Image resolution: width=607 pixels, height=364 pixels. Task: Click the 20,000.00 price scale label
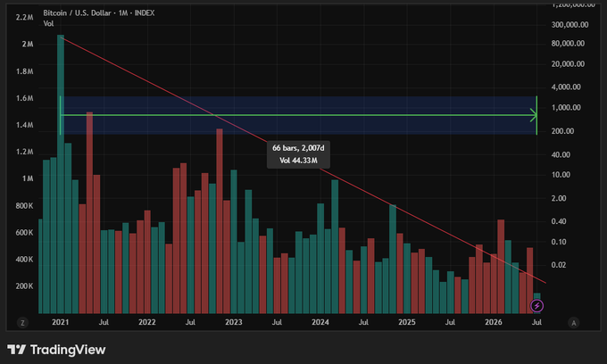coord(568,64)
